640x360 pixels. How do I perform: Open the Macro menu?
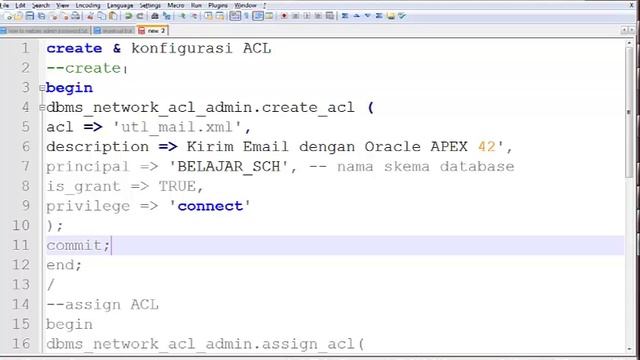[x=176, y=5]
